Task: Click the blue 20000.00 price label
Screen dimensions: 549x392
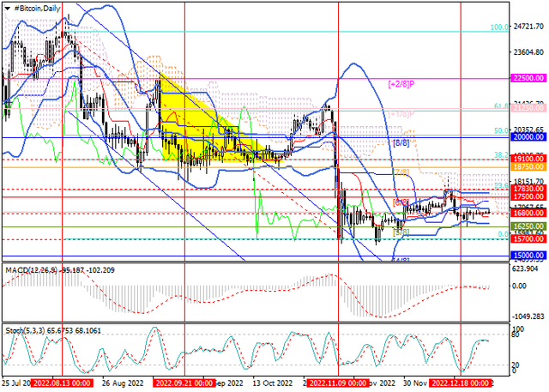Action: tap(528, 137)
